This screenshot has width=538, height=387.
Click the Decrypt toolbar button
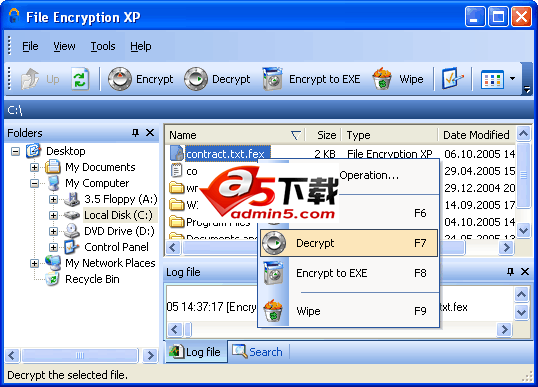217,79
